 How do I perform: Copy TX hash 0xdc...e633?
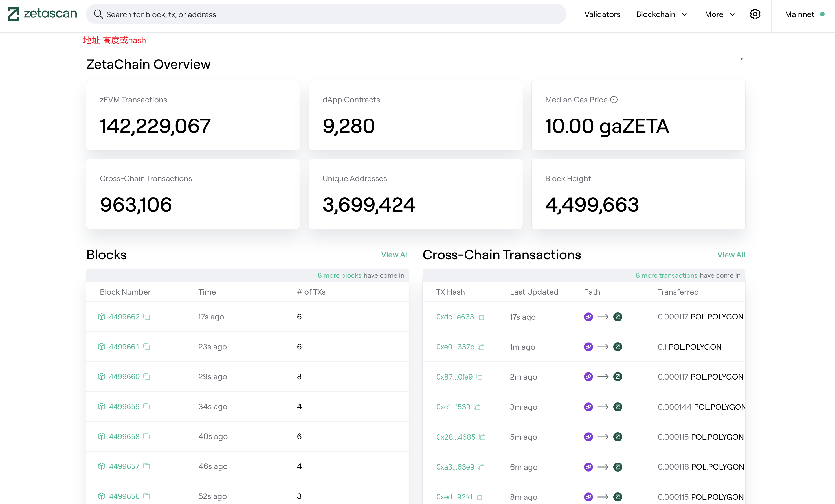click(480, 317)
